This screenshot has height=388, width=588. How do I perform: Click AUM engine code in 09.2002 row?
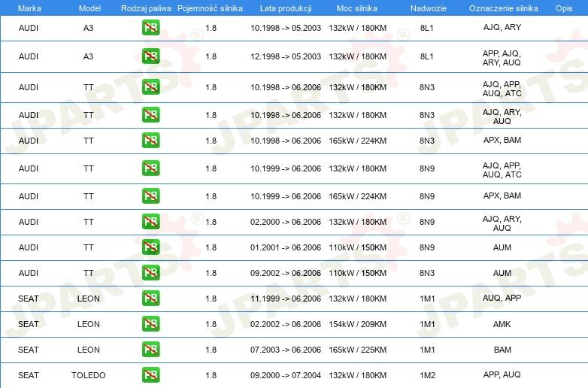tap(502, 273)
